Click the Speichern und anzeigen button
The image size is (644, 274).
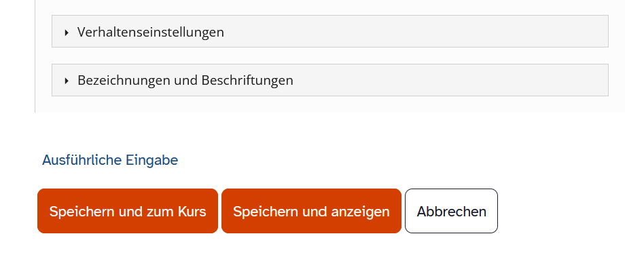coord(311,211)
